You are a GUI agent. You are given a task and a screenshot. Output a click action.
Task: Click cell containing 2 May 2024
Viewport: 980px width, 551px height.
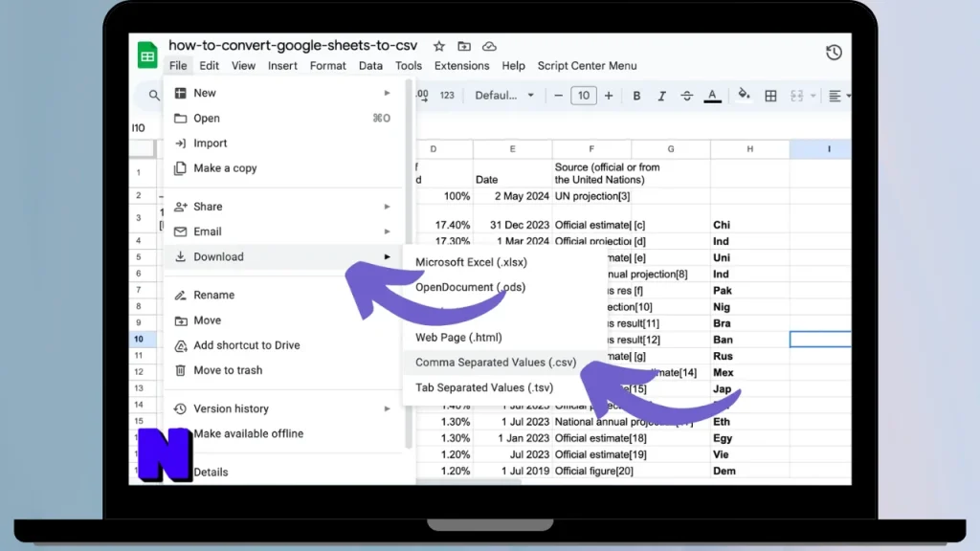click(x=513, y=196)
